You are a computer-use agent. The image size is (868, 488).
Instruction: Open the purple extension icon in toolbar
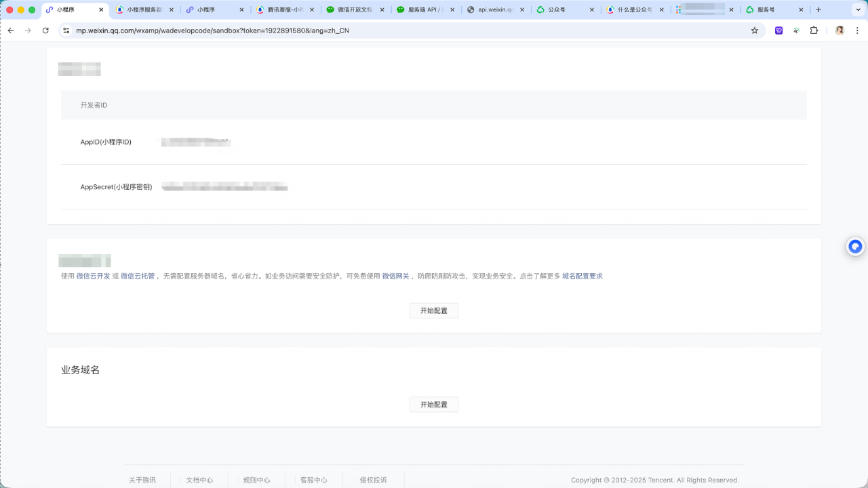779,30
